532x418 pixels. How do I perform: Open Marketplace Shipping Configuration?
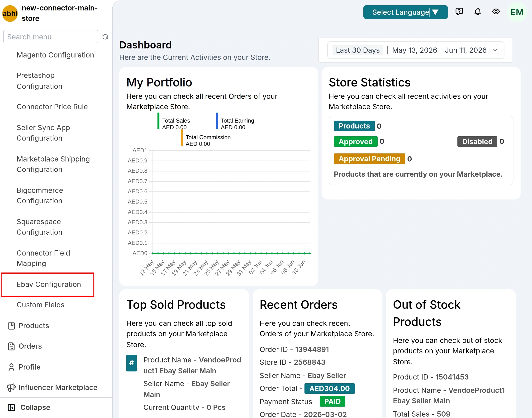click(x=53, y=164)
